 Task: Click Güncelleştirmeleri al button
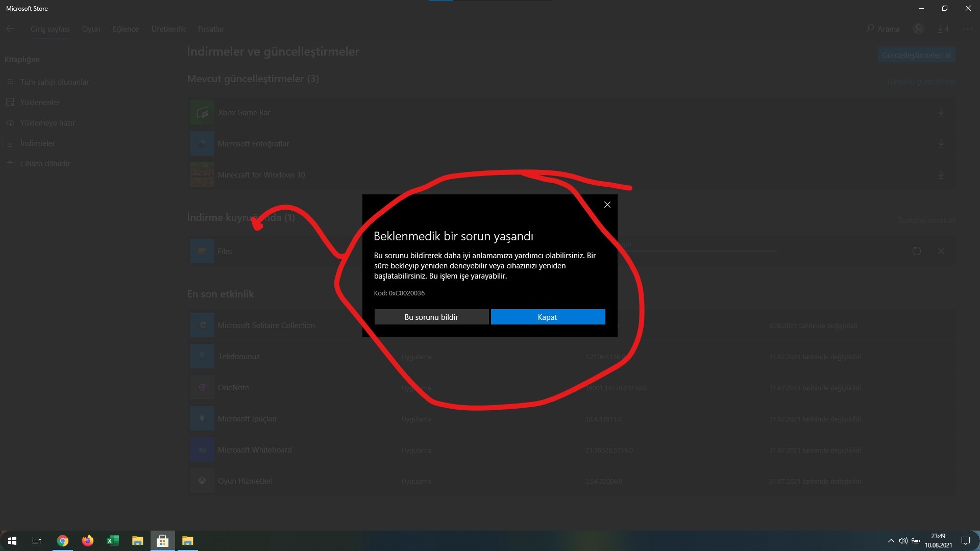916,55
